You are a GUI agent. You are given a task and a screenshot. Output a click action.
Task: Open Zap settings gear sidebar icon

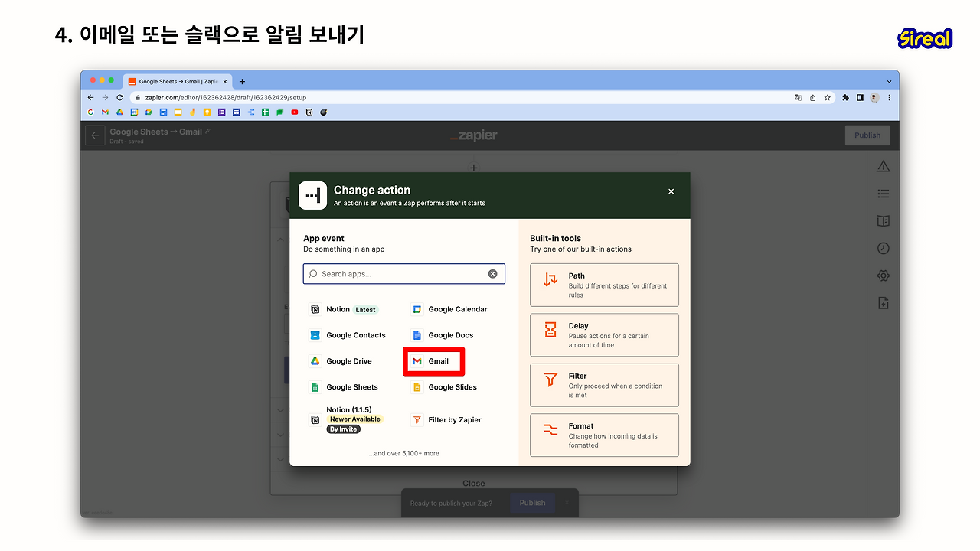point(883,275)
